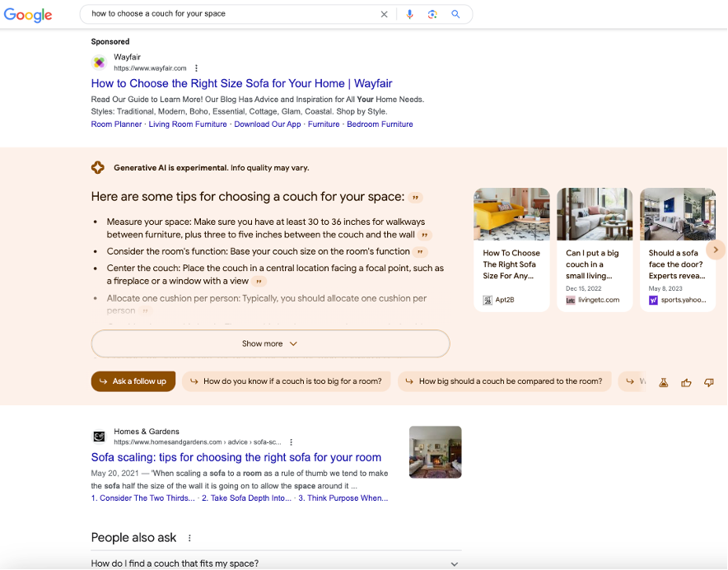728x570 pixels.
Task: Open 'Can I put a big couch' card title
Action: point(592,264)
